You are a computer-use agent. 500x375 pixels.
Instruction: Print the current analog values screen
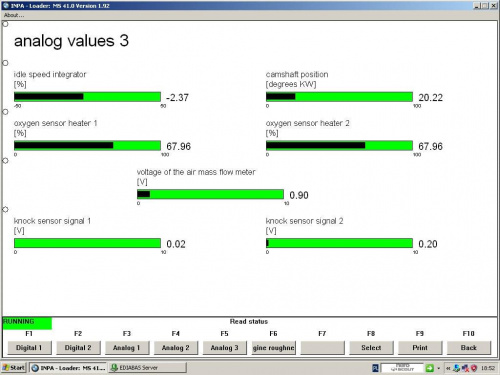click(420, 348)
